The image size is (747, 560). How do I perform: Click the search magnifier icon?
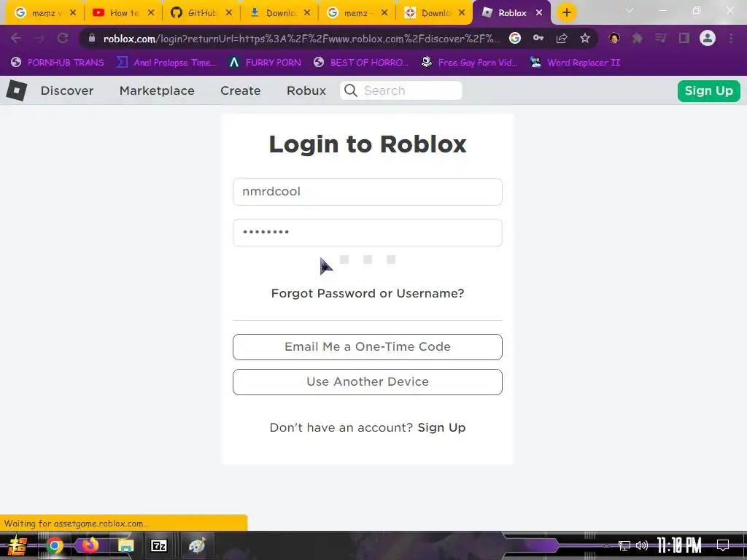351,90
